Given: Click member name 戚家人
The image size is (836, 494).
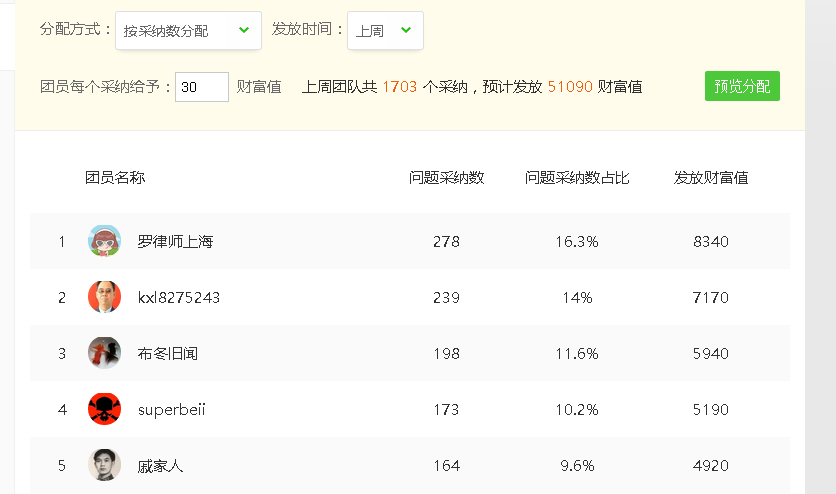Looking at the screenshot, I should 160,466.
